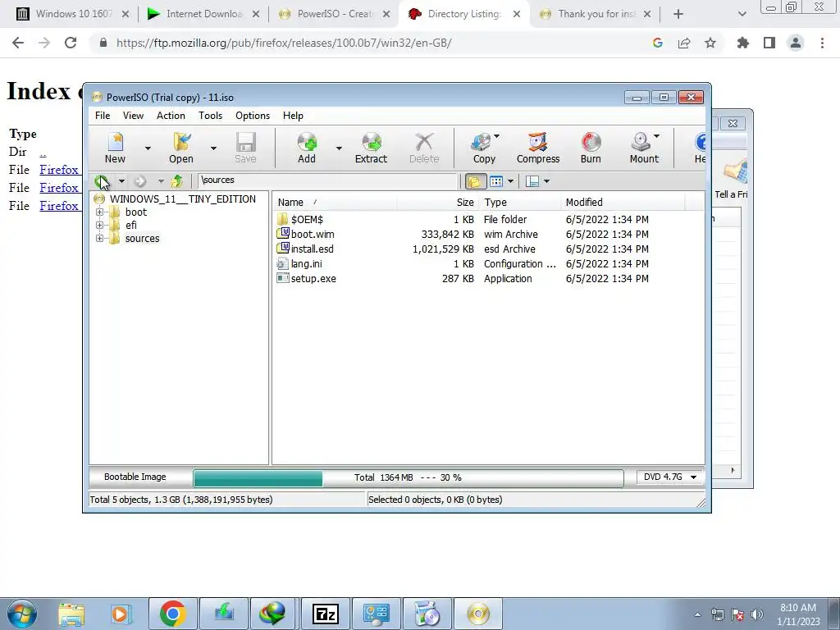Click the image capacity progress bar
This screenshot has height=630, width=840.
(x=409, y=478)
